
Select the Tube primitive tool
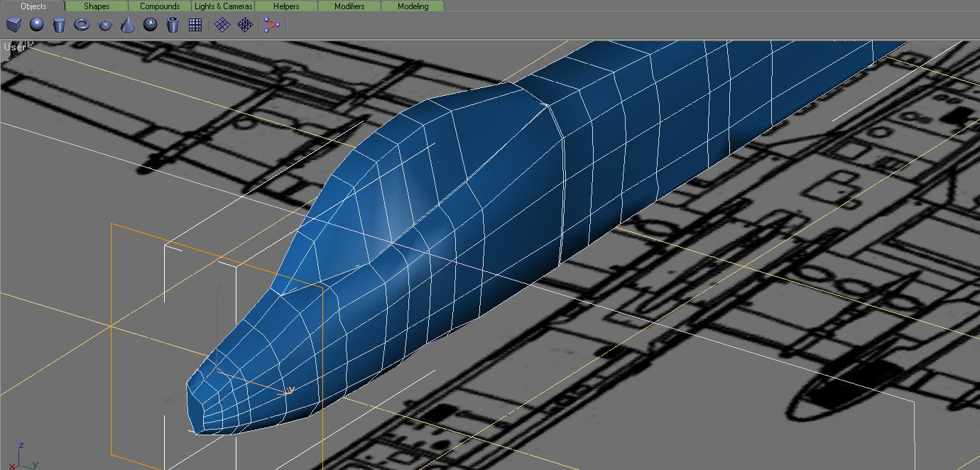173,26
